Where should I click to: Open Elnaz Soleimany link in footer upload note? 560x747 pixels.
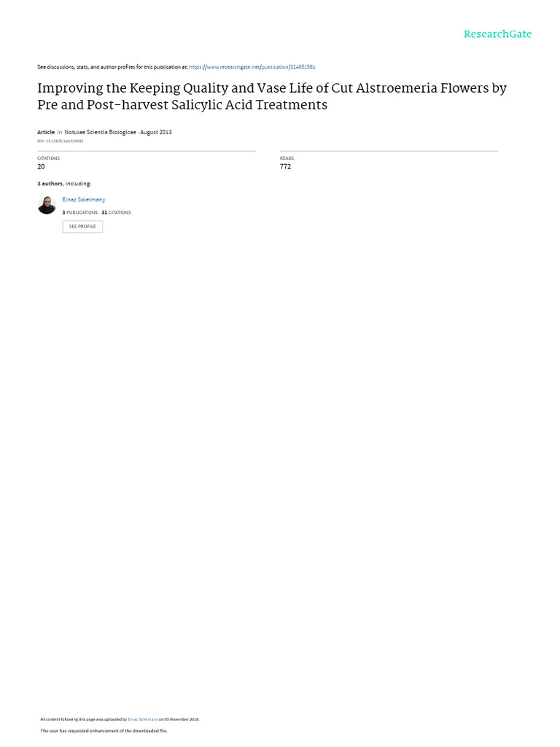point(143,719)
